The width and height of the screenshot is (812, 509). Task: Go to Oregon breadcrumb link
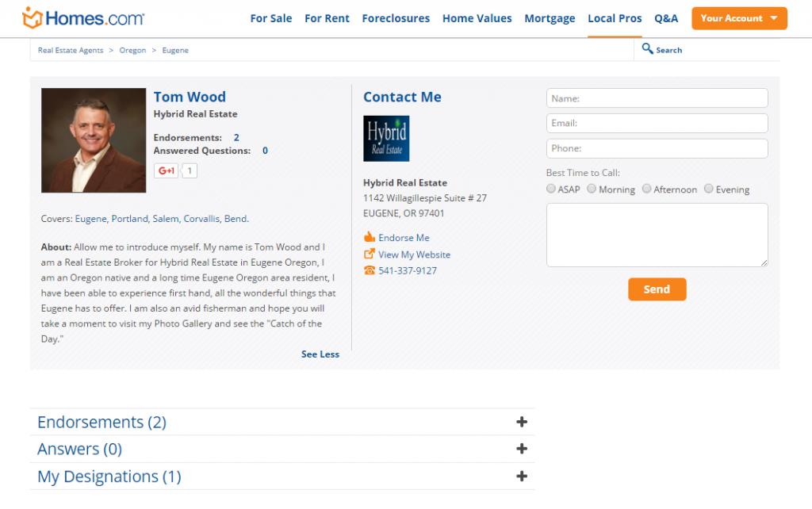click(x=132, y=50)
